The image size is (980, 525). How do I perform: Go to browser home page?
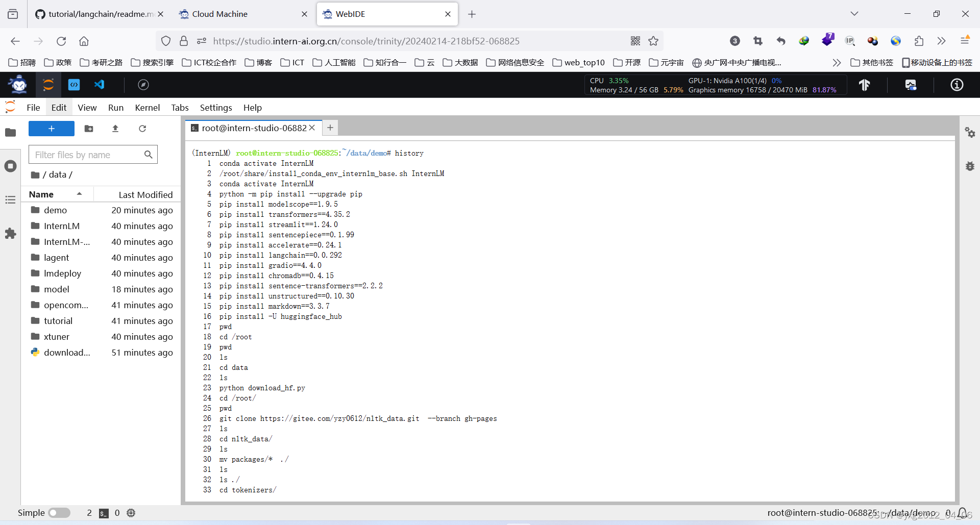click(84, 41)
